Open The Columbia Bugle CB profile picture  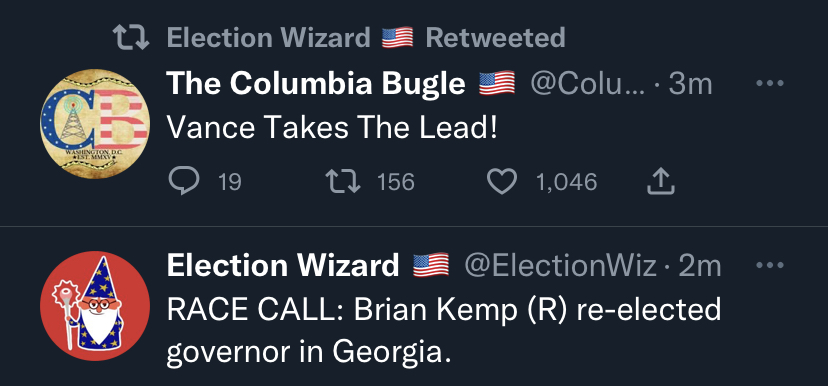click(95, 124)
